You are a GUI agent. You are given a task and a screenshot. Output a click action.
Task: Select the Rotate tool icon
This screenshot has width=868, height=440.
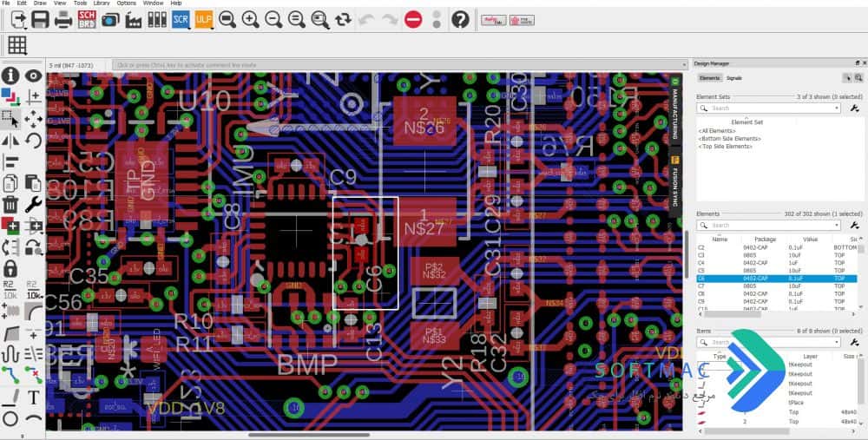tap(33, 140)
